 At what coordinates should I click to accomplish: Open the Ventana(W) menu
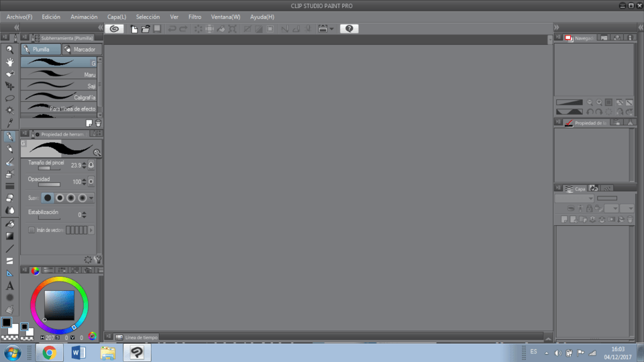(x=225, y=17)
